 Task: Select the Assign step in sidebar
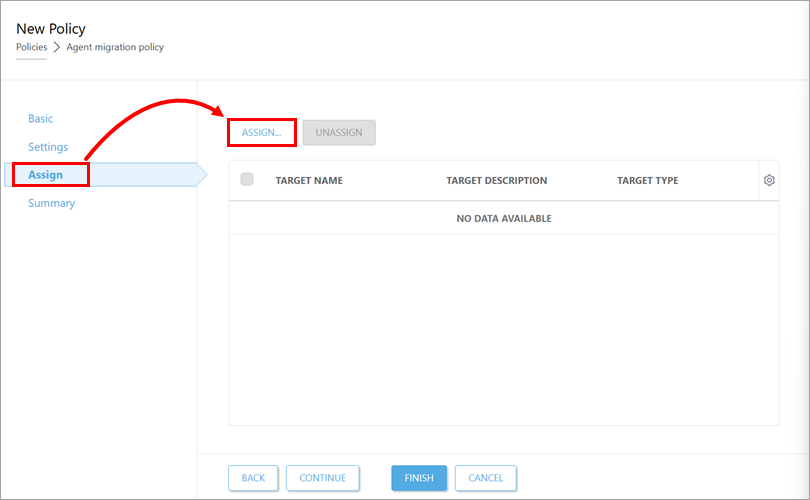pos(46,175)
